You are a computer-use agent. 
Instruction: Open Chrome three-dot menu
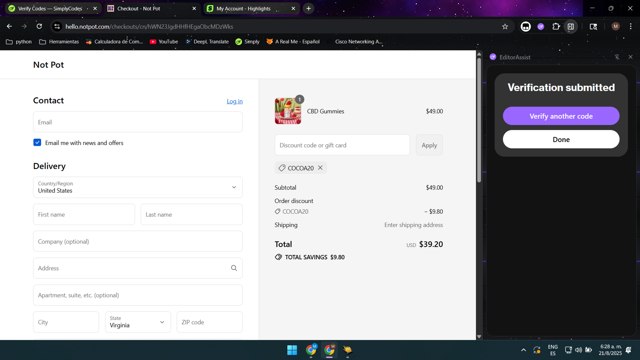tap(631, 27)
